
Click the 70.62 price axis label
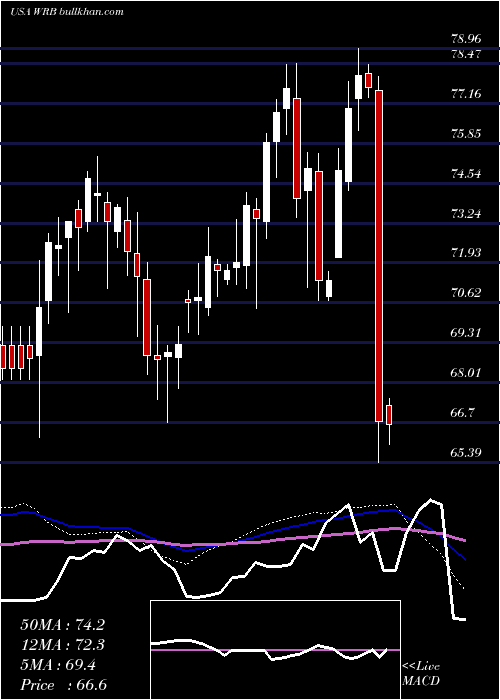tap(467, 293)
